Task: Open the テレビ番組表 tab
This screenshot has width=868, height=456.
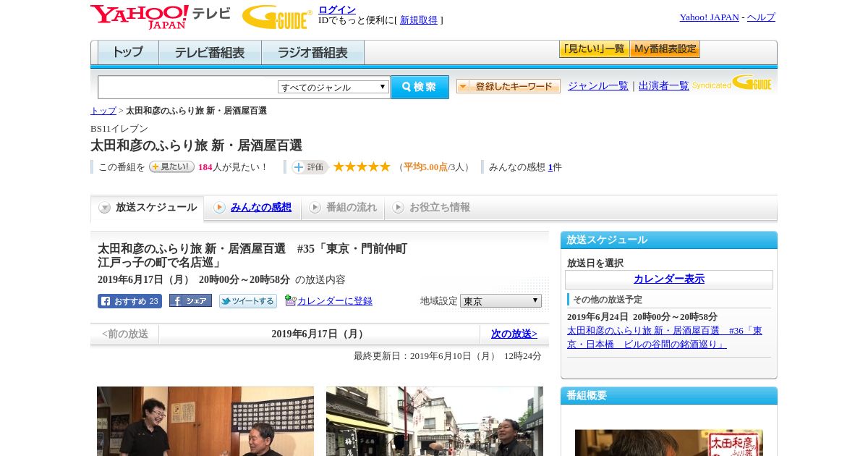Action: (x=210, y=53)
